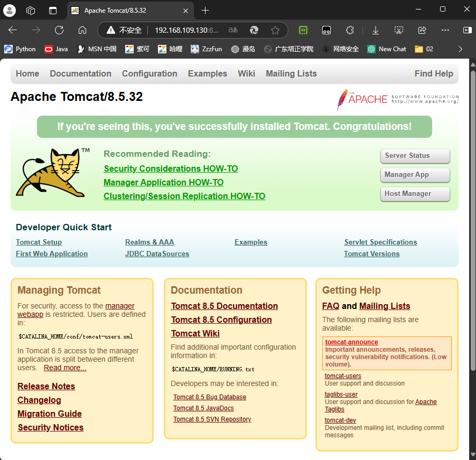Open the 紫可 bookmark
The height and width of the screenshot is (460, 476).
pyautogui.click(x=137, y=49)
